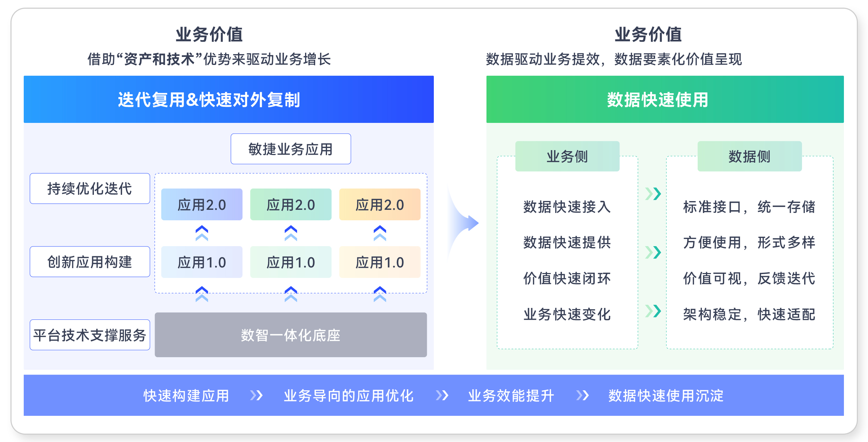Click the green 数据快速使用 banner

[x=665, y=99]
